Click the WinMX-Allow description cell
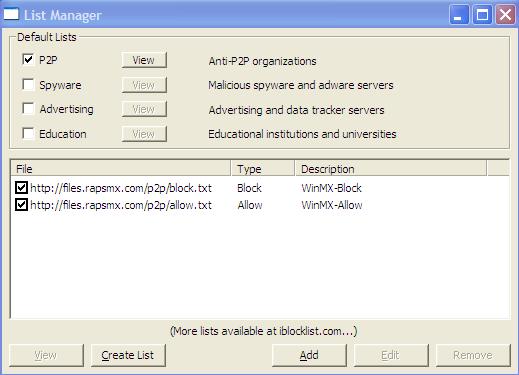 (332, 205)
